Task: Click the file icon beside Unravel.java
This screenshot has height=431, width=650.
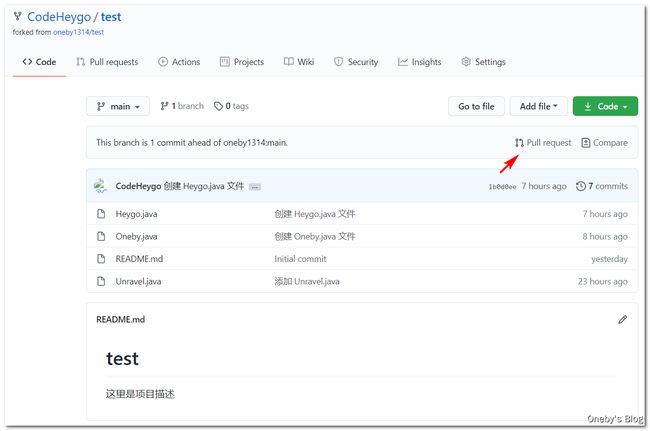Action: coord(101,281)
